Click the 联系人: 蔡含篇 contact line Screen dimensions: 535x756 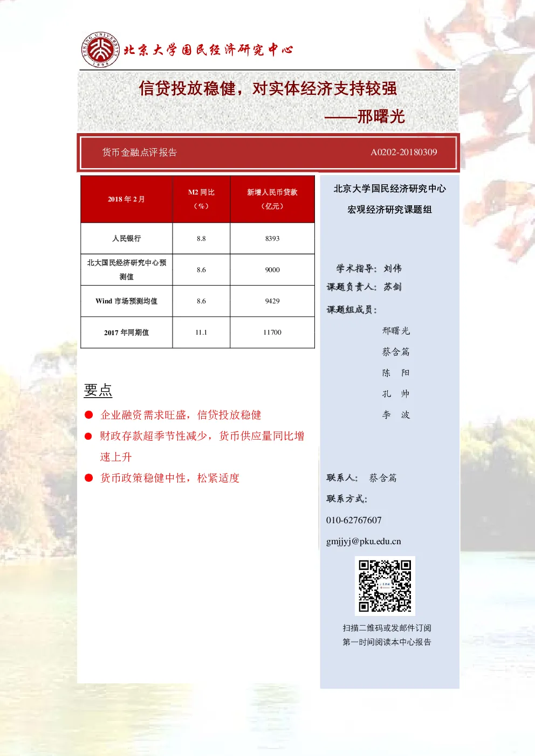coord(361,478)
